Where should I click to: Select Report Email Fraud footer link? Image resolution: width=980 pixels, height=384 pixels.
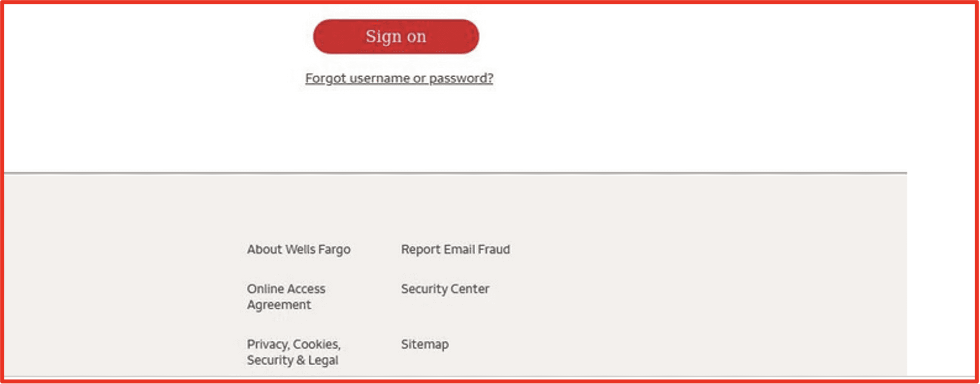coord(456,249)
